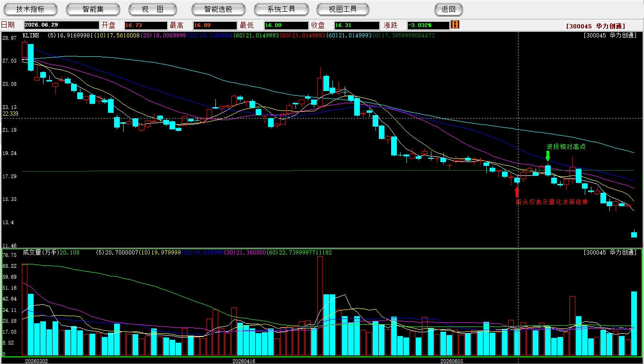Click the 智能集 button
Screen dimensions: 644x364
[x=93, y=9]
